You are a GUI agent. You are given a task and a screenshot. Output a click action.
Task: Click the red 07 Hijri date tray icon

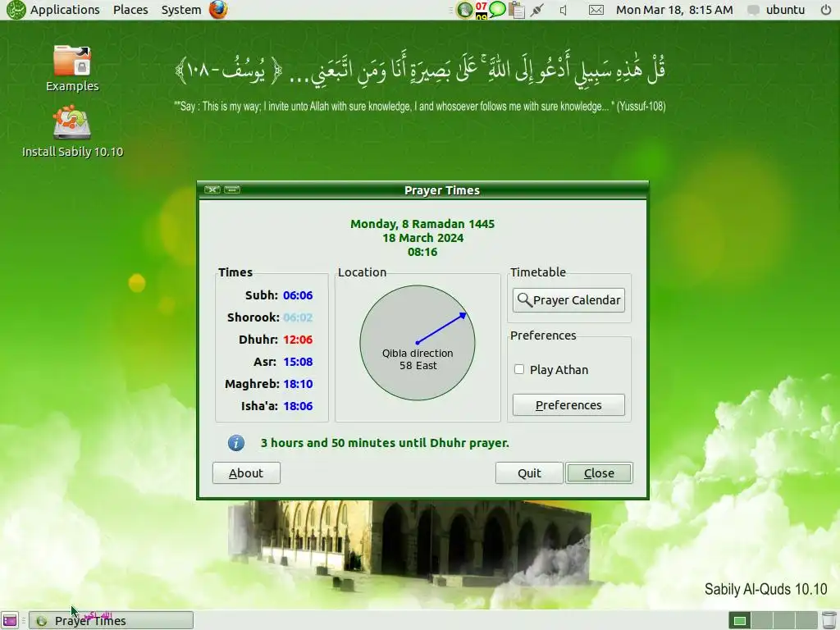click(481, 10)
